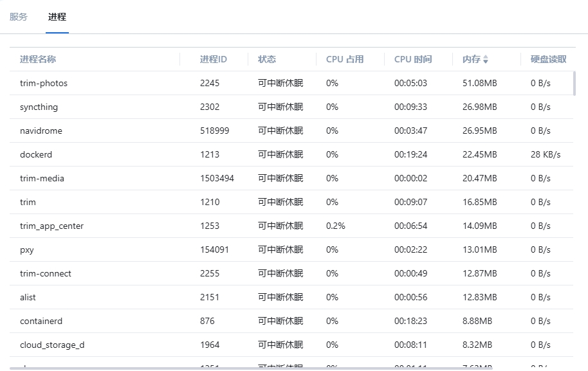Click memory value 8.32MB
The width and height of the screenshot is (588, 371).
coord(477,345)
